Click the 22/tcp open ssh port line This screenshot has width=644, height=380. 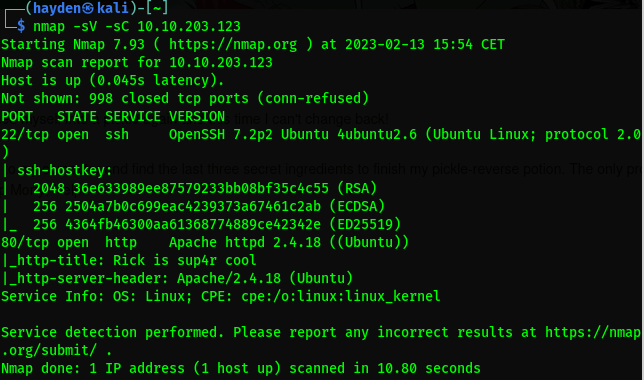(x=321, y=134)
